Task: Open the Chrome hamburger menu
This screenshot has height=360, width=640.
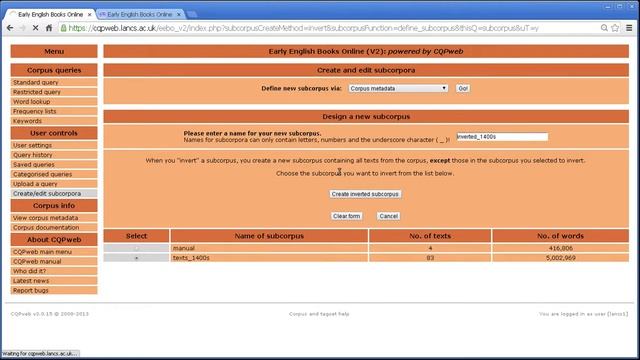Action: 629,28
